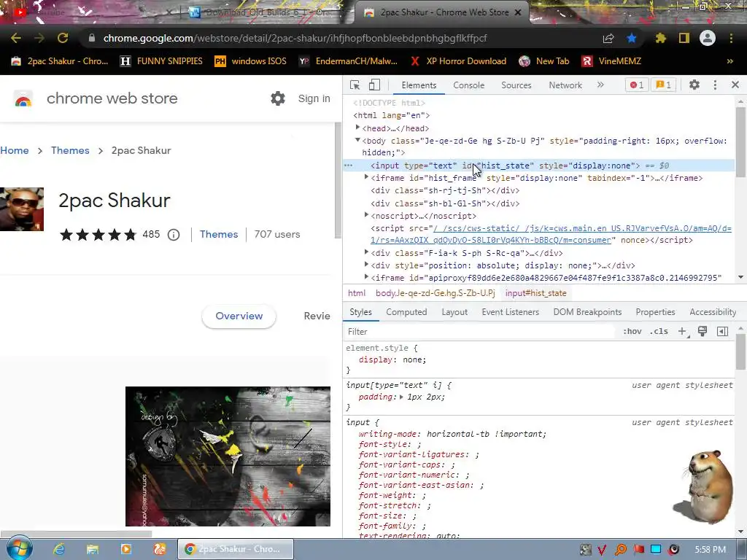This screenshot has height=560, width=747.
Task: Expand the noscript node
Action: click(x=366, y=215)
